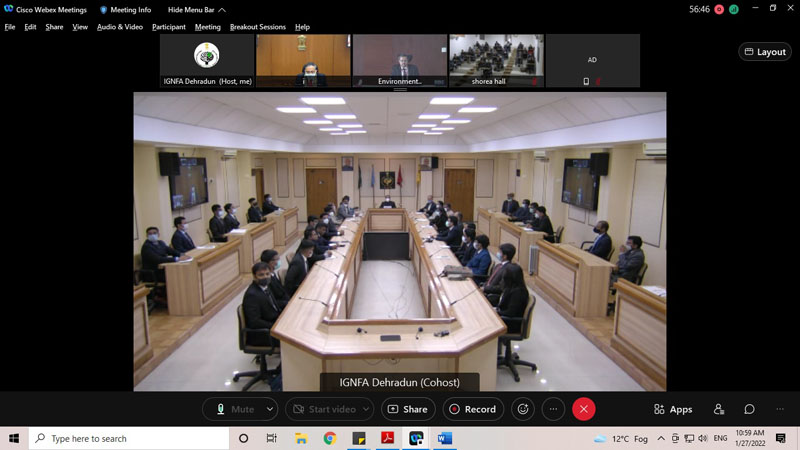
Task: Click the Meeting Info shield icon
Action: pyautogui.click(x=103, y=10)
